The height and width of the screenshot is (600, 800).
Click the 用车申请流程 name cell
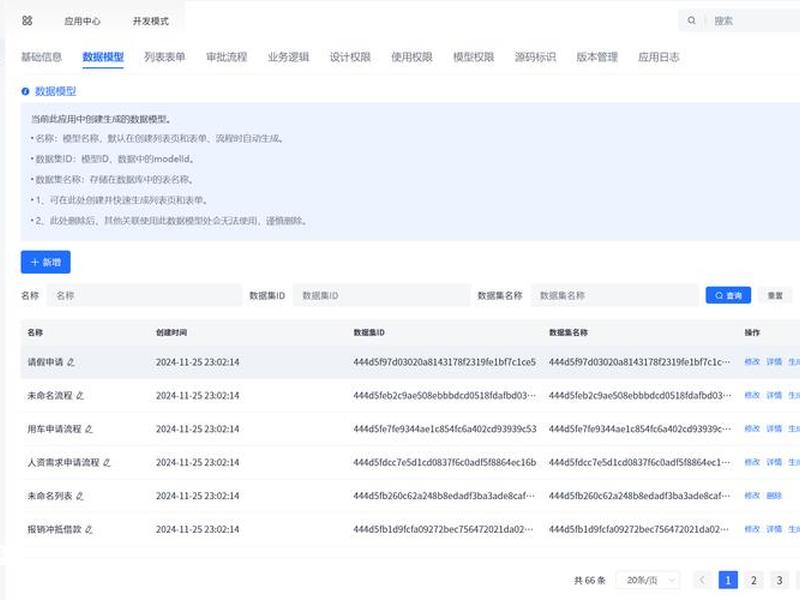[55, 429]
